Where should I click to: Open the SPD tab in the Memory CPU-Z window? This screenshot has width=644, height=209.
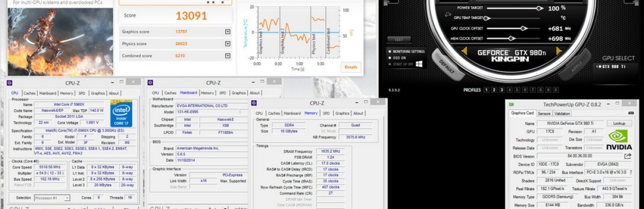tap(326, 113)
